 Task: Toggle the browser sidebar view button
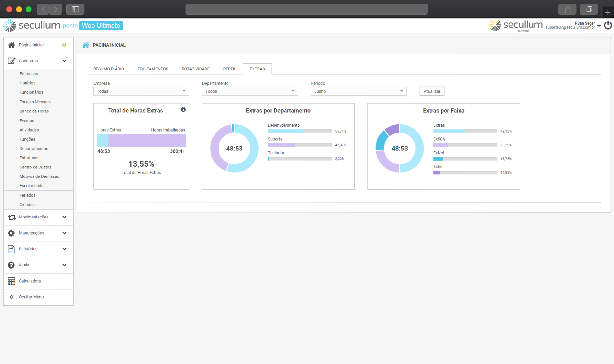[75, 9]
